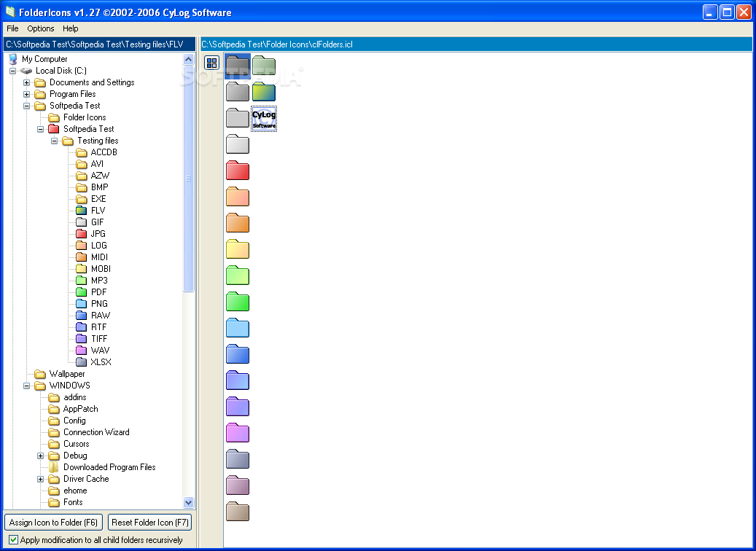Viewport: 756px width, 551px height.
Task: Choose the mauve folder icon
Action: [x=238, y=485]
